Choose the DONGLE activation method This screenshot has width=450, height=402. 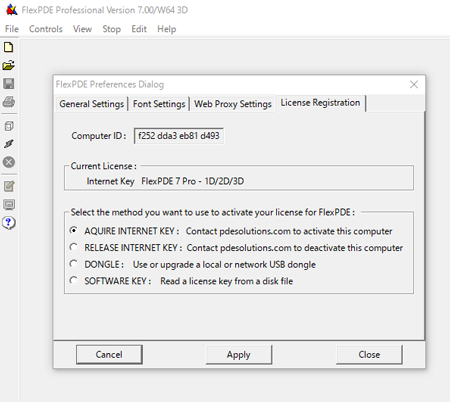pos(74,264)
